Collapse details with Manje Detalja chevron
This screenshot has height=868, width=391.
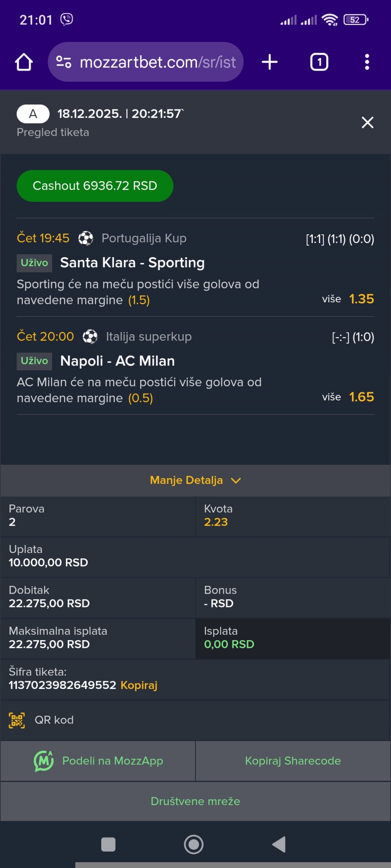point(236,481)
